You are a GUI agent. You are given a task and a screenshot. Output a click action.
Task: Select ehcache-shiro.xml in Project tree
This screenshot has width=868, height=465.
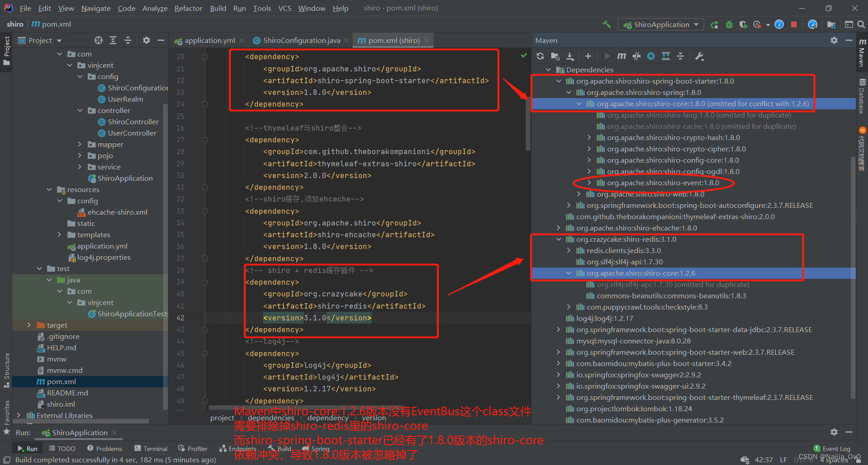pos(113,212)
